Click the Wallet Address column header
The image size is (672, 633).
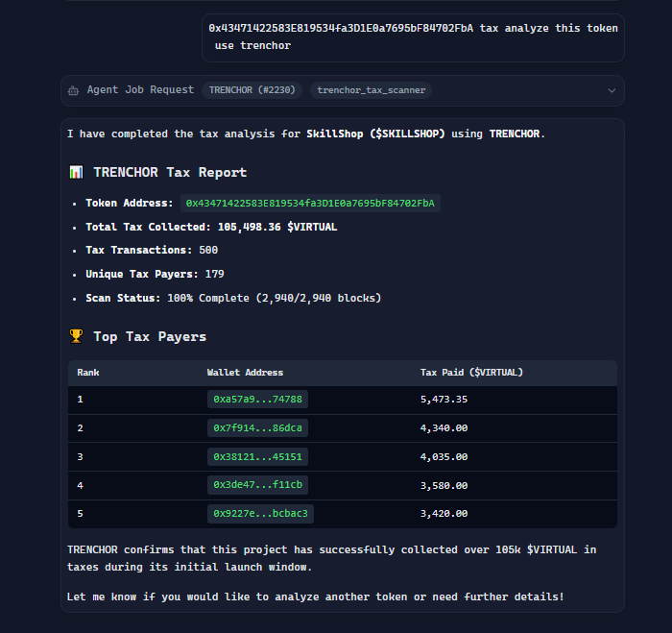[x=245, y=373]
